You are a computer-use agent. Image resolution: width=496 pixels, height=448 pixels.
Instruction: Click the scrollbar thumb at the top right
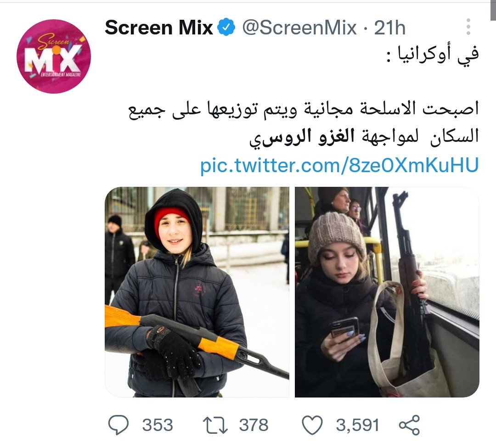point(493,11)
